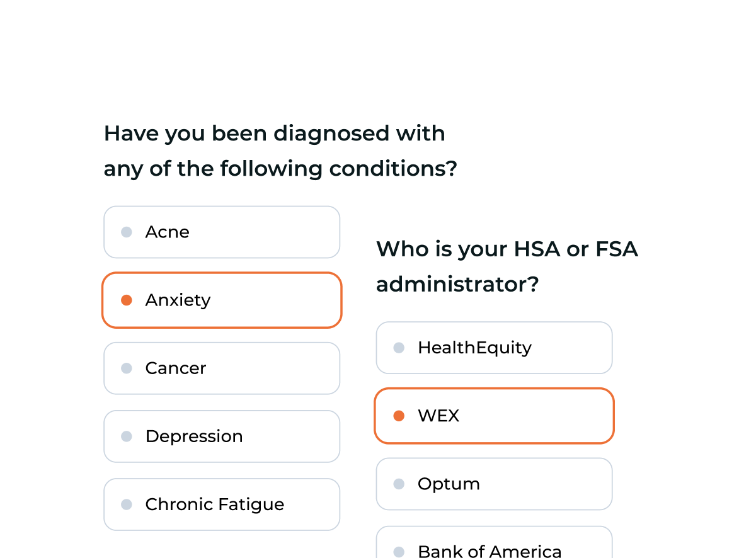Click the orange dot beside WEX

399,416
